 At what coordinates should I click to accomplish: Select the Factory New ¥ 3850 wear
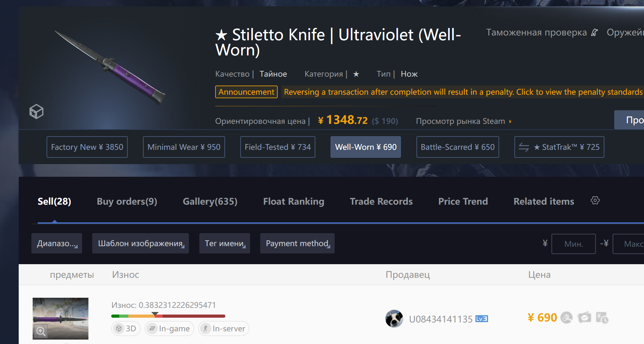tap(87, 147)
